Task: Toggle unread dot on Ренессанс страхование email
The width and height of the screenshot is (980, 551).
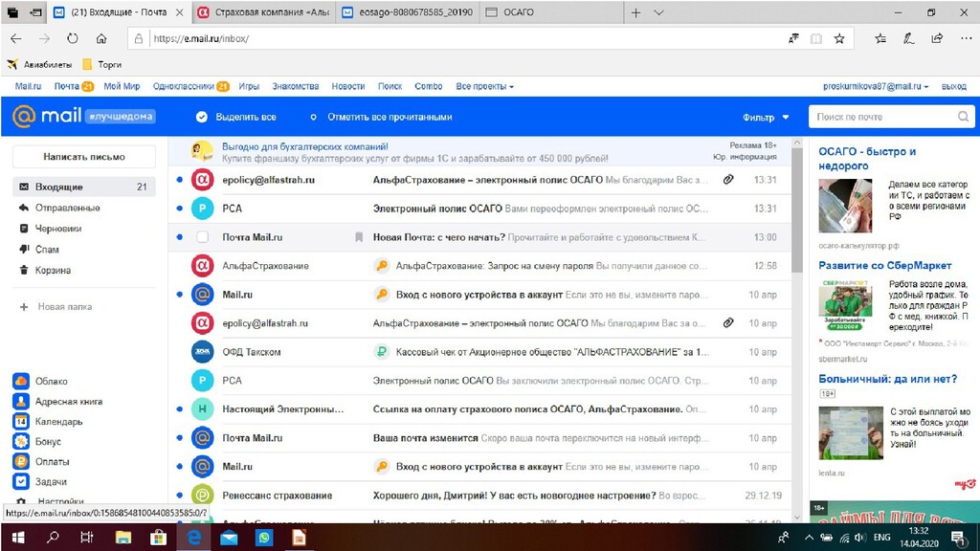Action: pyautogui.click(x=179, y=496)
